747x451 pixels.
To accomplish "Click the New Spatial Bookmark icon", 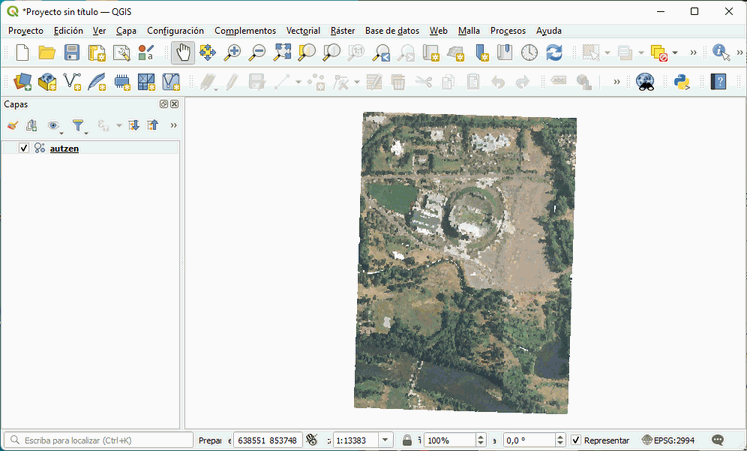I will (x=481, y=52).
